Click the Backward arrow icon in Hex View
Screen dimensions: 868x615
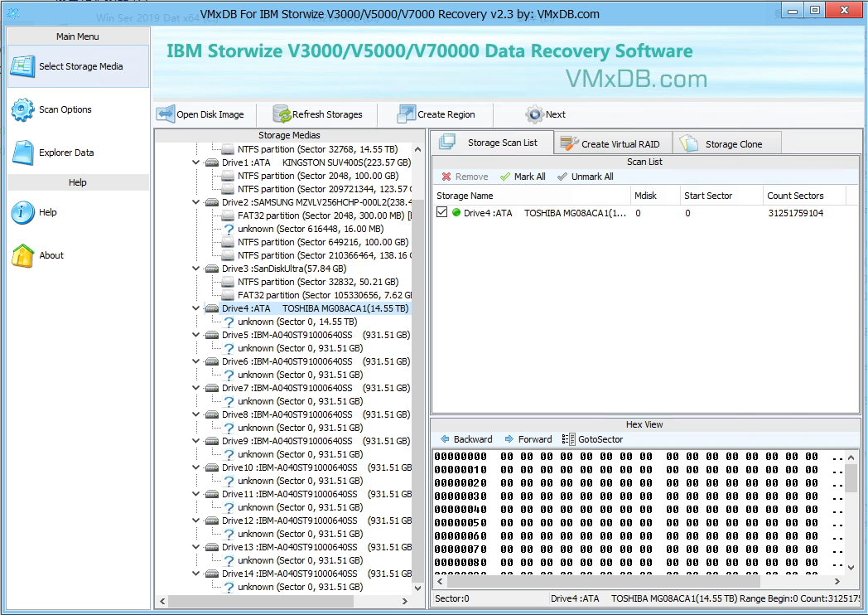[x=445, y=439]
